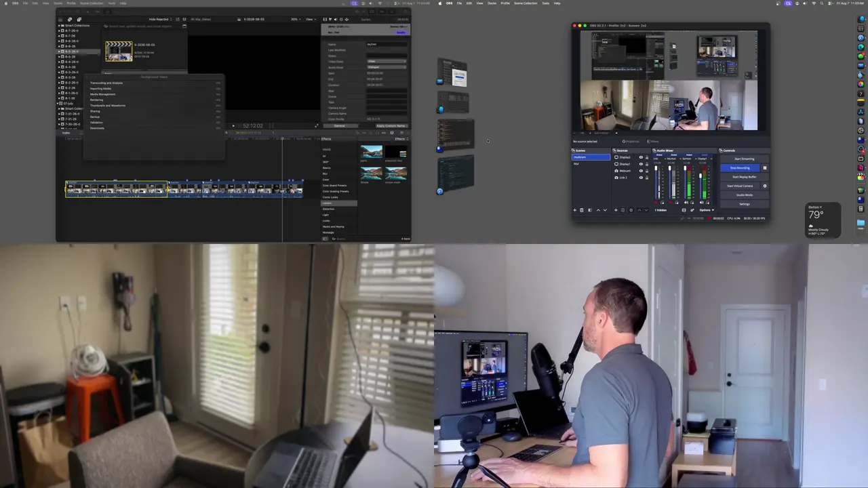Viewport: 868px width, 488px height.
Task: Open advanced audio properties in Audio Mixer
Action: point(692,210)
